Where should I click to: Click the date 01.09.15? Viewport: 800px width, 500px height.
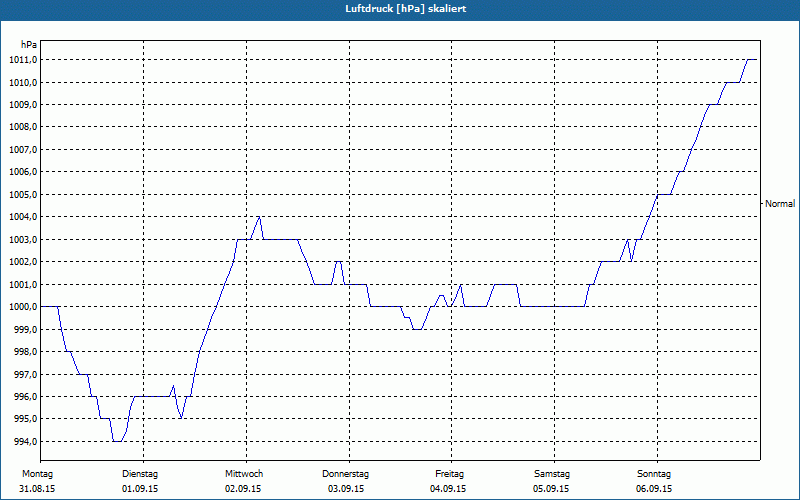(x=140, y=489)
